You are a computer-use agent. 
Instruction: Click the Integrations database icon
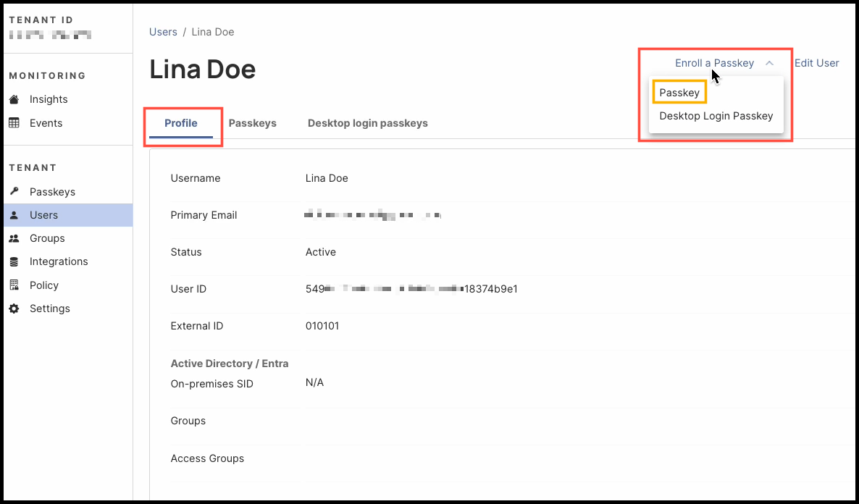(14, 261)
